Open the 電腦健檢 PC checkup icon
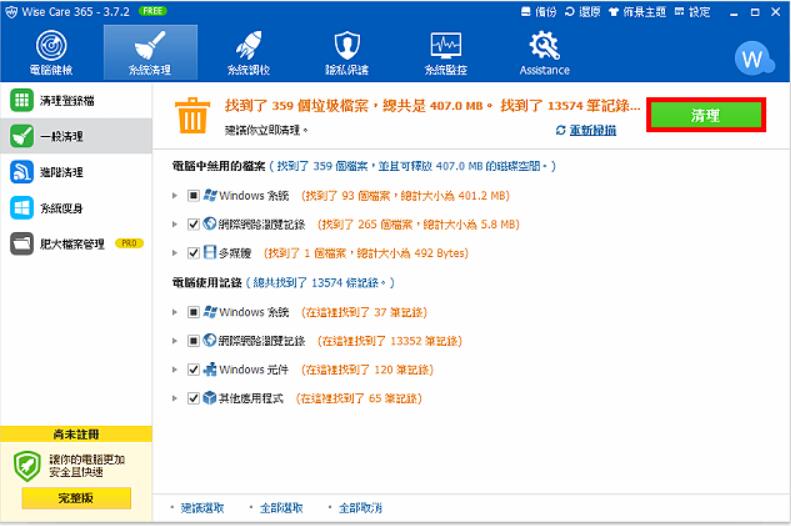Screen dimensions: 791x526 [x=51, y=46]
